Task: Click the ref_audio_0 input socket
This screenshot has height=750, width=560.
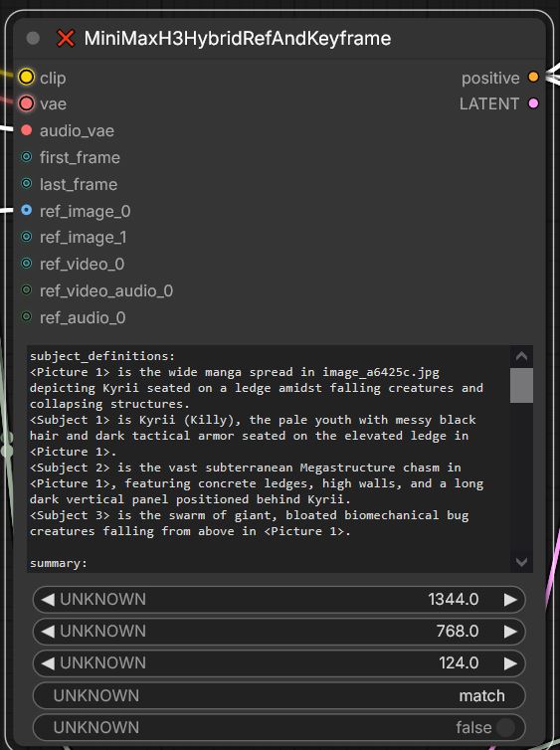Action: click(27, 316)
